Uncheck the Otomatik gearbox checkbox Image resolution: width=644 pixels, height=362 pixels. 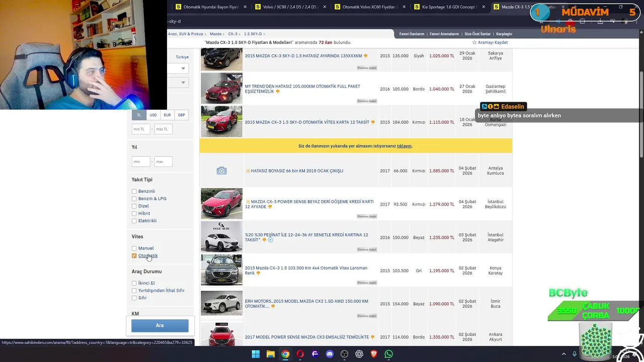pos(134,256)
